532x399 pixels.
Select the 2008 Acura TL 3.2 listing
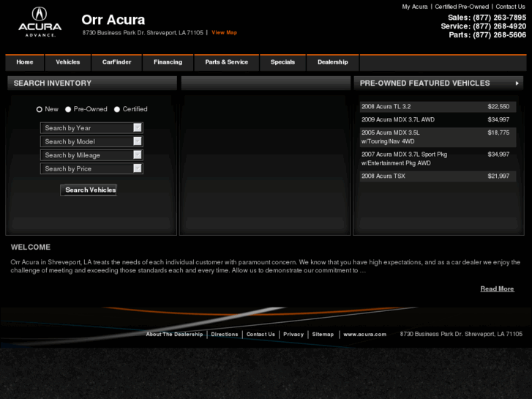[x=438, y=107]
